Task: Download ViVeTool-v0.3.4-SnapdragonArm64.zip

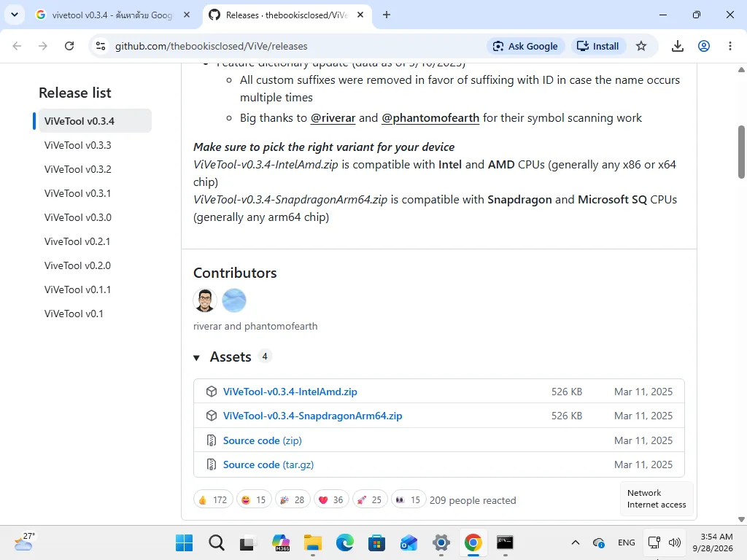Action: (x=312, y=416)
